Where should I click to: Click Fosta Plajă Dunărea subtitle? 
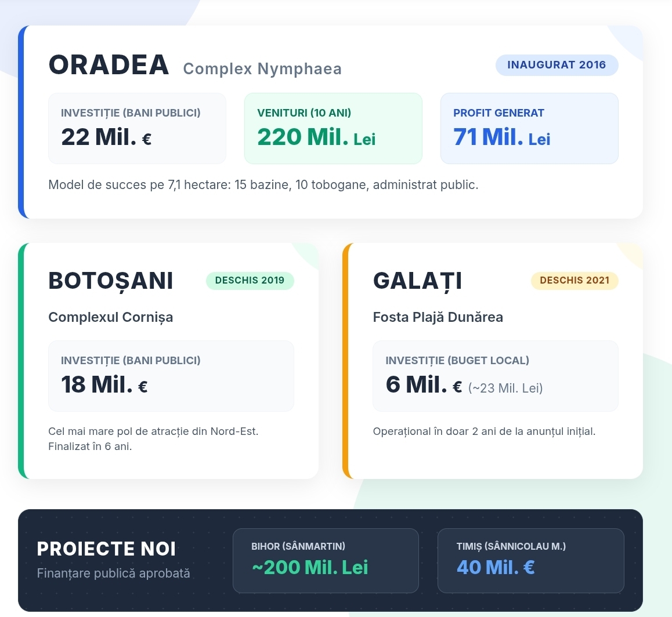point(438,317)
